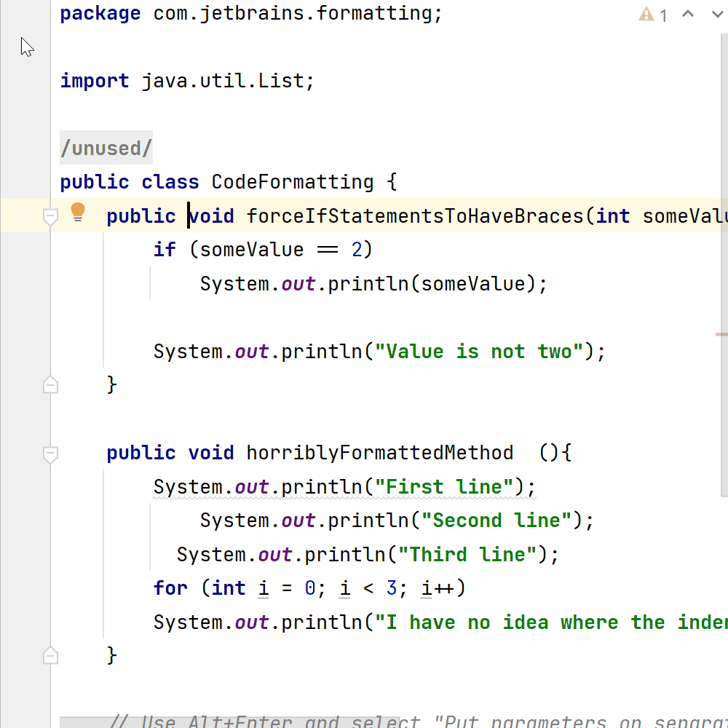Click 'someValue' in the if condition

pos(252,250)
